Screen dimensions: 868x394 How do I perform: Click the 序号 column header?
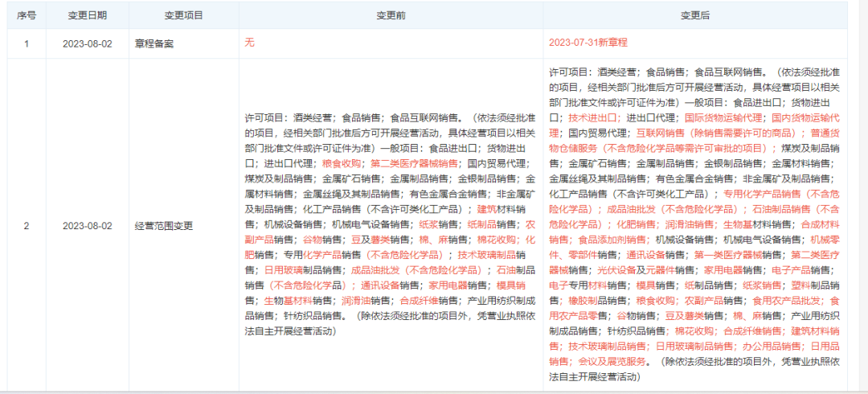[x=26, y=15]
